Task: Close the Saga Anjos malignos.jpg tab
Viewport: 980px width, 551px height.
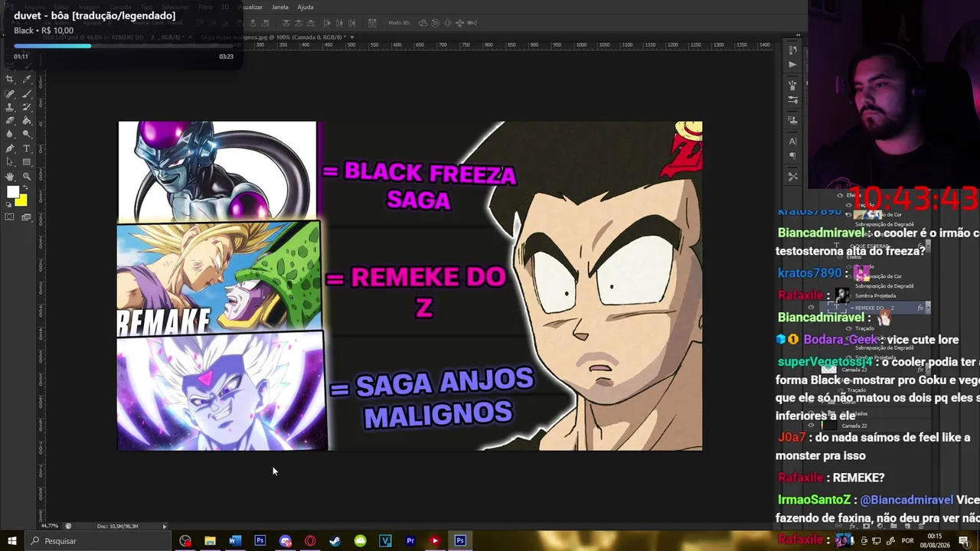Action: tap(352, 37)
